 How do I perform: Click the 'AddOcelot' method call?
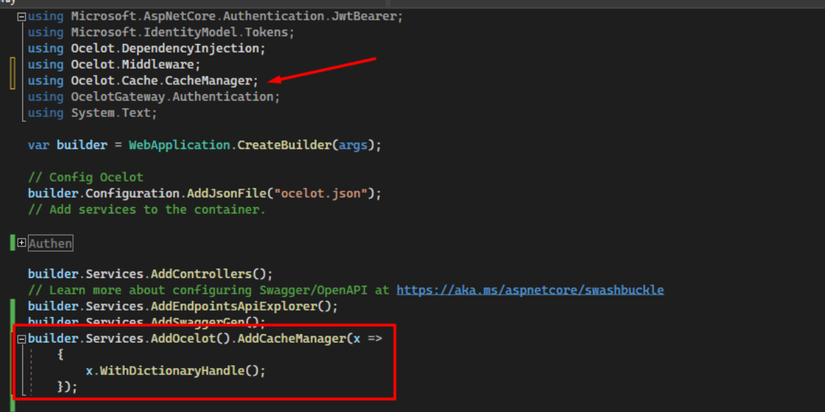(183, 339)
